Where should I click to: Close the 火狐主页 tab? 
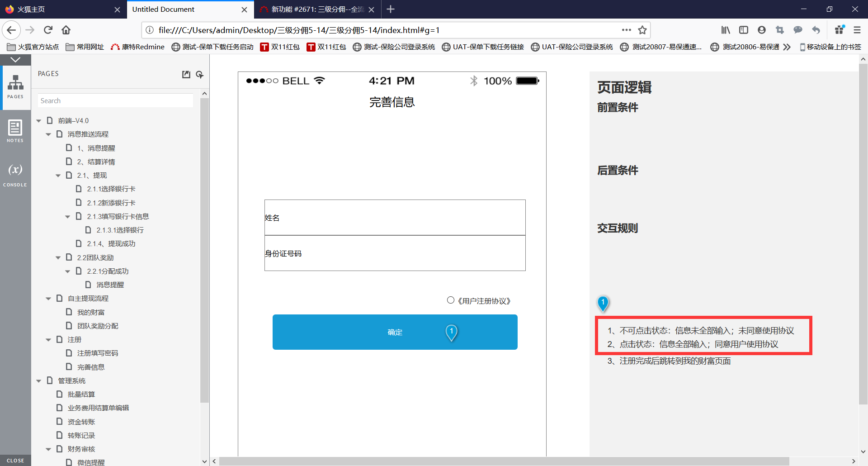click(117, 10)
